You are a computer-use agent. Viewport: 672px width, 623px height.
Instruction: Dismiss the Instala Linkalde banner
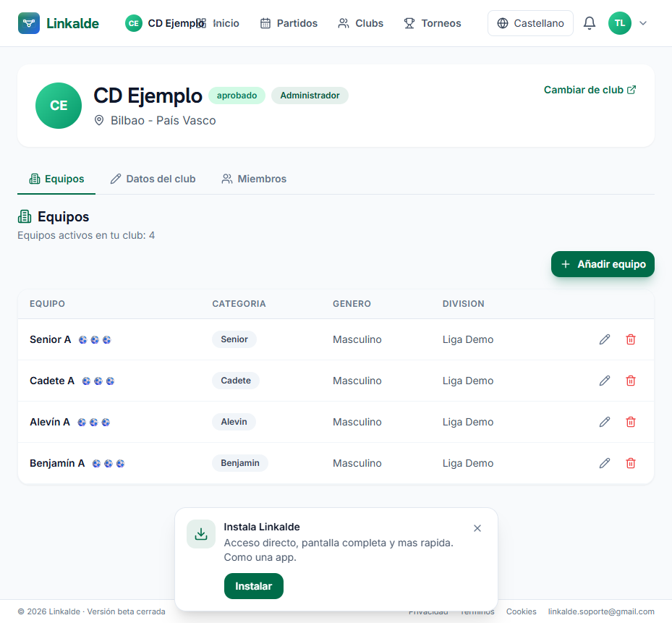[x=477, y=528]
